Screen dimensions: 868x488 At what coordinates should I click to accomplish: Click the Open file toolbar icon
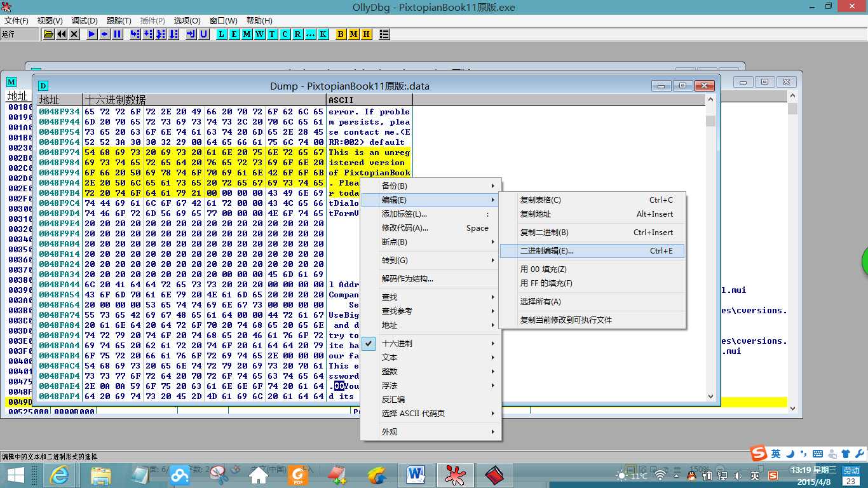[x=49, y=34]
